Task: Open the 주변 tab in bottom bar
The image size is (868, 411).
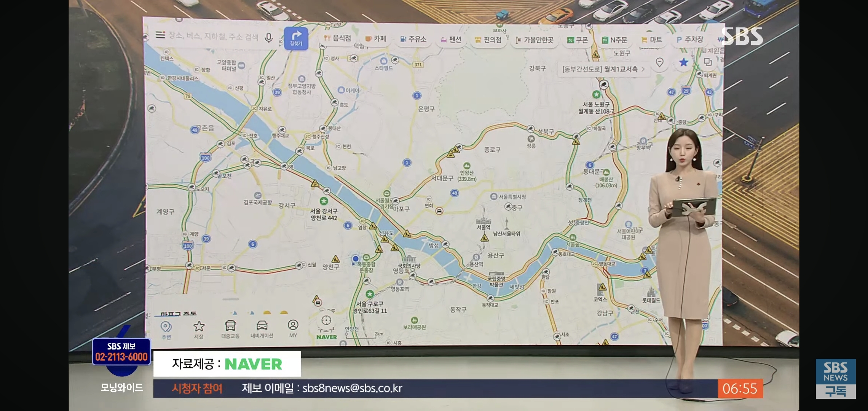Action: pos(166,330)
